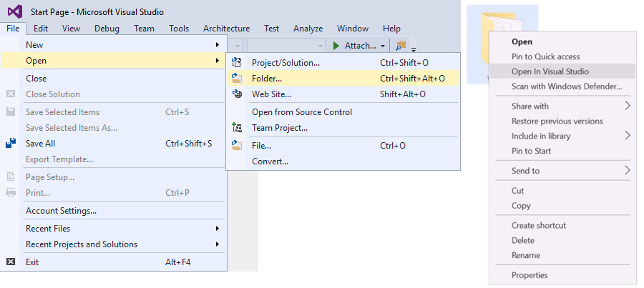Image resolution: width=644 pixels, height=288 pixels.
Task: Click the File open icon
Action: (x=237, y=145)
